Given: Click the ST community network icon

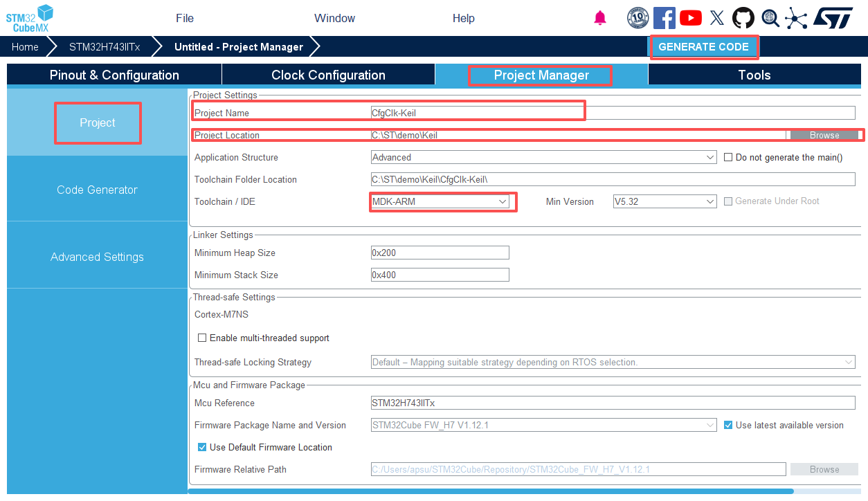Looking at the screenshot, I should pyautogui.click(x=796, y=18).
